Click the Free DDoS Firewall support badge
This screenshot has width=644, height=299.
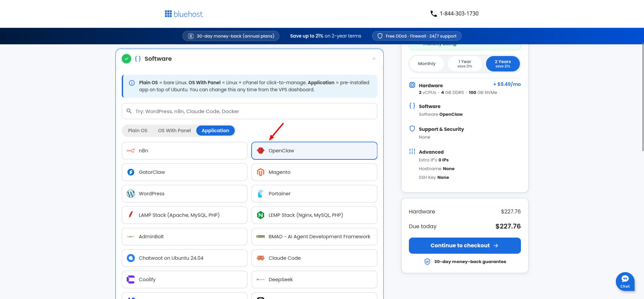coord(417,36)
